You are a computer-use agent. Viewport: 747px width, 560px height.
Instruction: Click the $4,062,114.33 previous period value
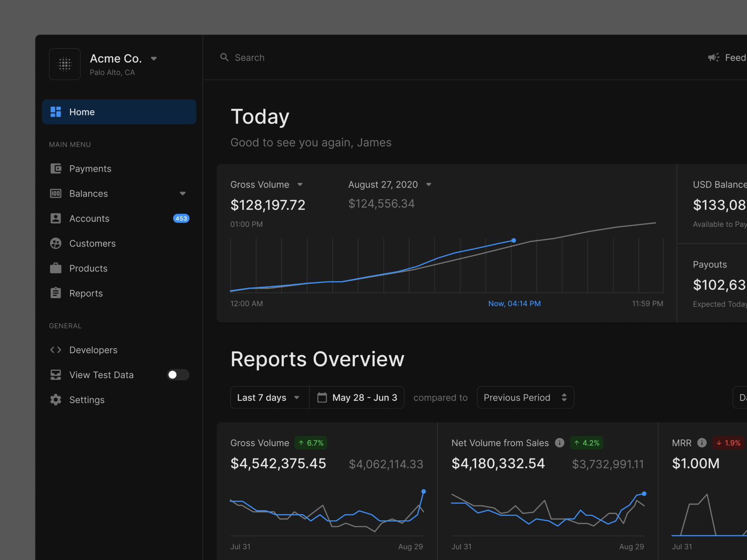coord(386,464)
